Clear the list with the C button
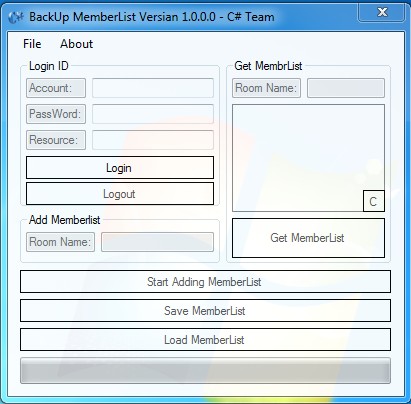Screen dimensions: 411x404 [373, 201]
